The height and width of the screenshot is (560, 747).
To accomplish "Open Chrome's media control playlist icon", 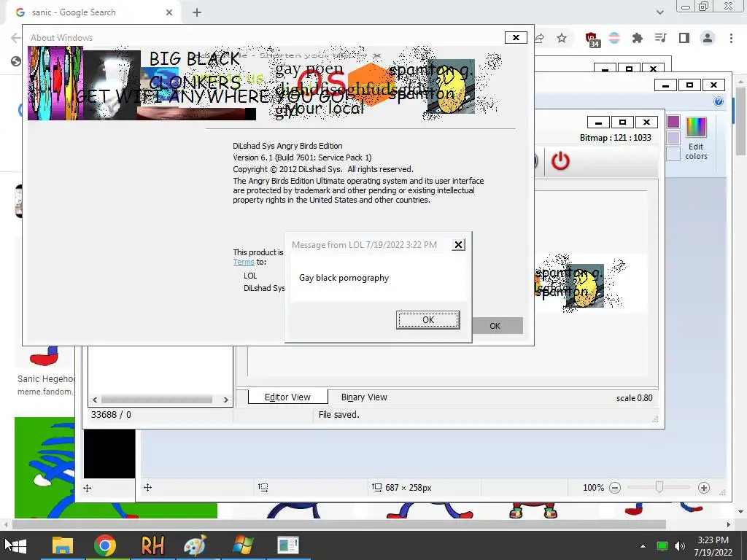I will [x=660, y=38].
